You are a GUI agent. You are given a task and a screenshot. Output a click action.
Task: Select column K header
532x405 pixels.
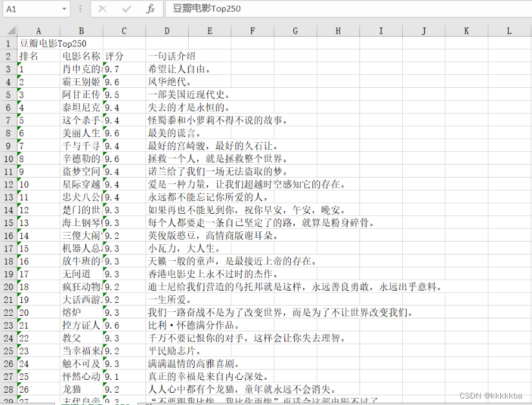(x=466, y=31)
